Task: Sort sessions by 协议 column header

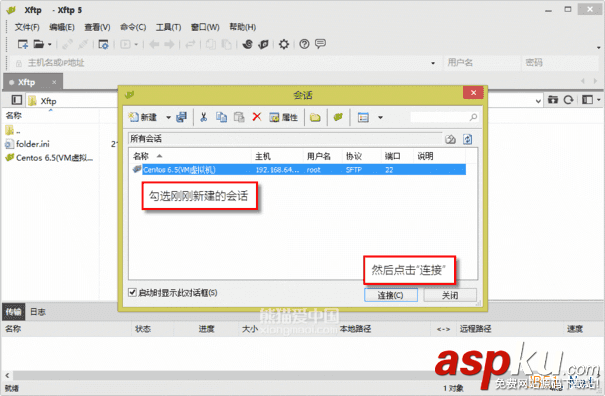Action: coord(362,156)
